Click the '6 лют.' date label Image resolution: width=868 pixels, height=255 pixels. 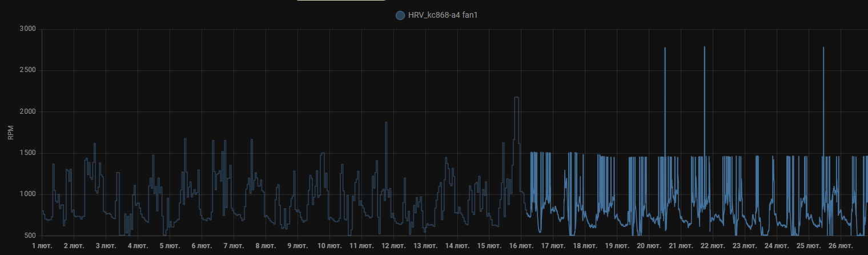tap(202, 246)
